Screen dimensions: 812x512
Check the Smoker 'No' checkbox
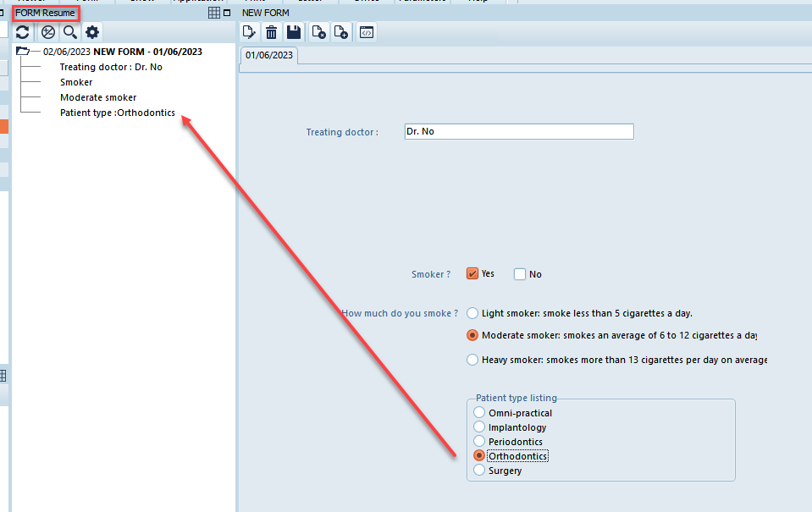pos(520,274)
